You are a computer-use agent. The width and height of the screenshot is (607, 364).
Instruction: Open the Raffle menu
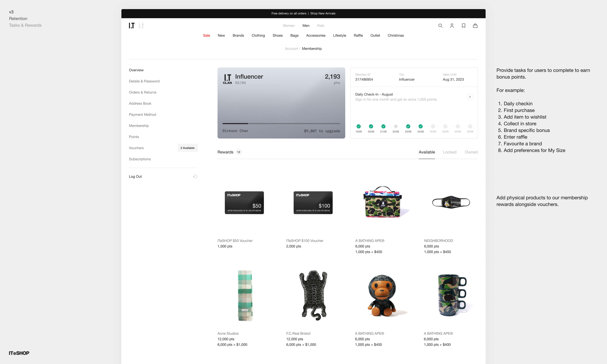pyautogui.click(x=358, y=35)
